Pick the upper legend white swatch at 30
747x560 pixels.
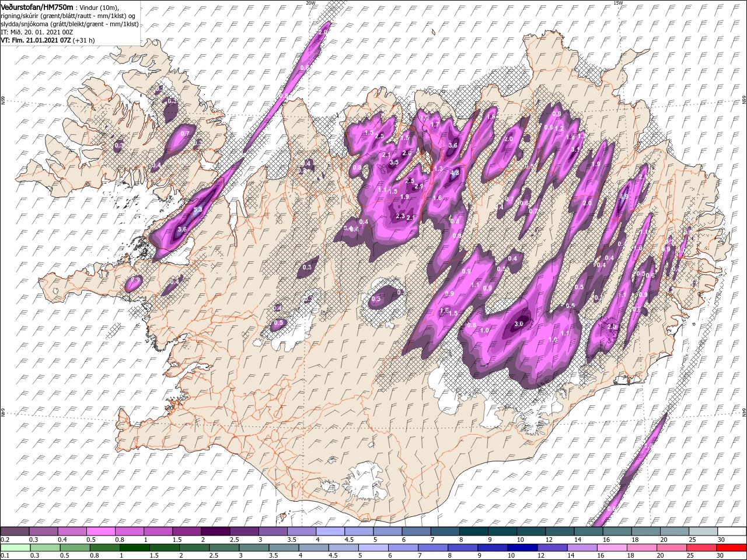pos(732,531)
